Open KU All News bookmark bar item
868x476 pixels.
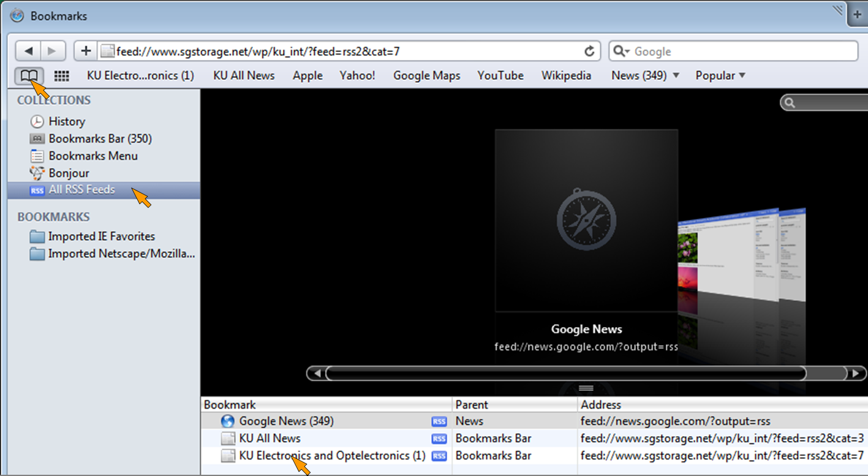pyautogui.click(x=244, y=76)
